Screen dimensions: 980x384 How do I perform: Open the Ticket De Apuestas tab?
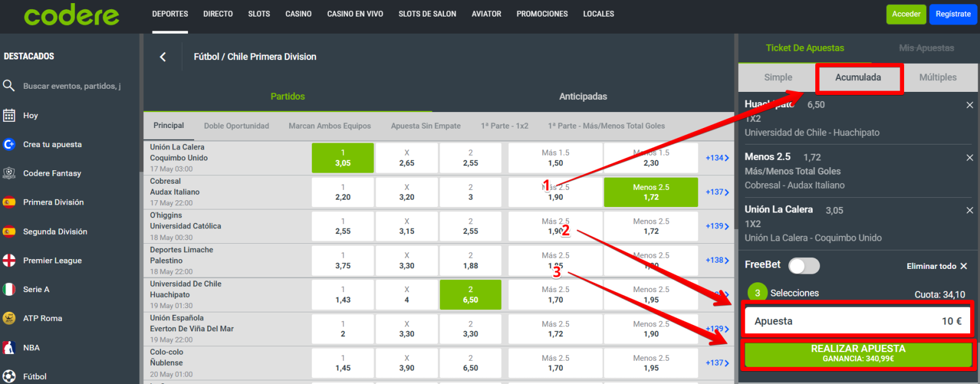tap(805, 48)
